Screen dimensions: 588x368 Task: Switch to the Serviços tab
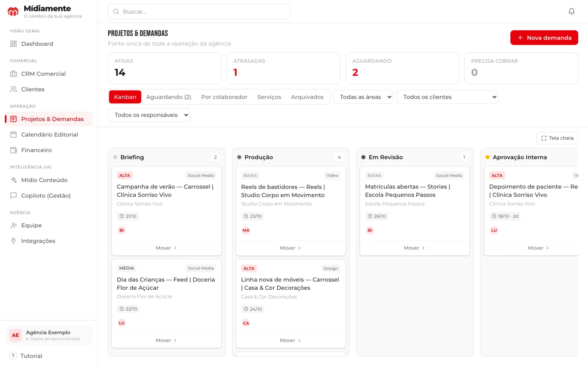pos(269,97)
